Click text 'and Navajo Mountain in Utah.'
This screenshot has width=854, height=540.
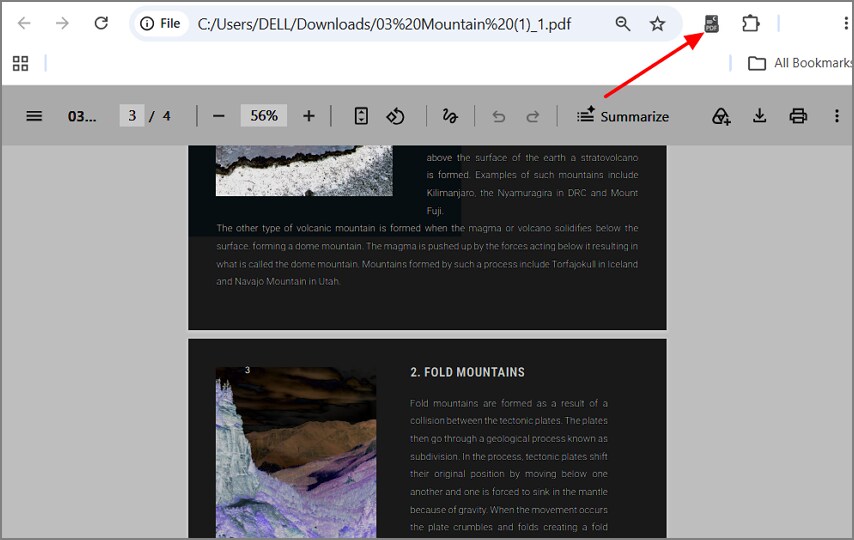[278, 282]
